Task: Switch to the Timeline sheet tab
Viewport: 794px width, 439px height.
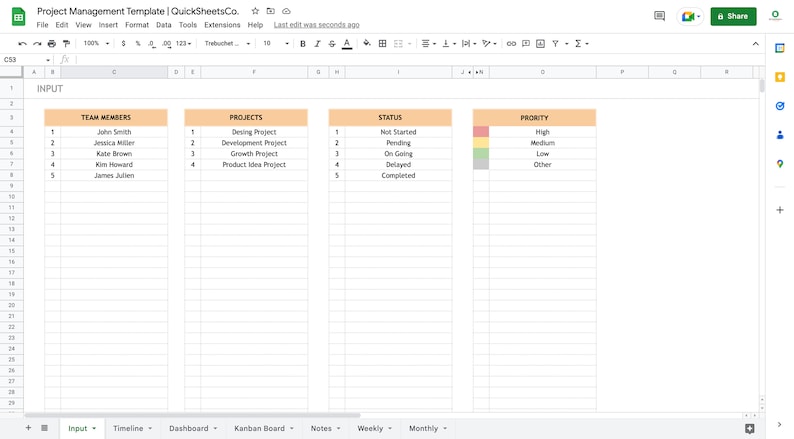Action: coord(133,428)
